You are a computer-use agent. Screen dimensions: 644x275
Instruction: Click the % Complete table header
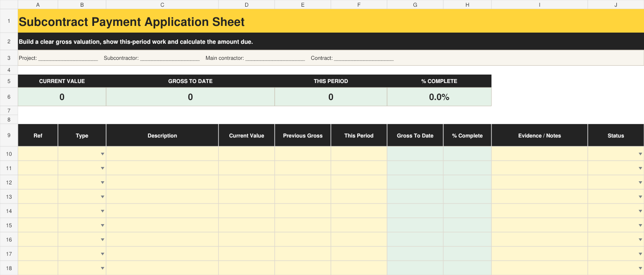point(467,135)
